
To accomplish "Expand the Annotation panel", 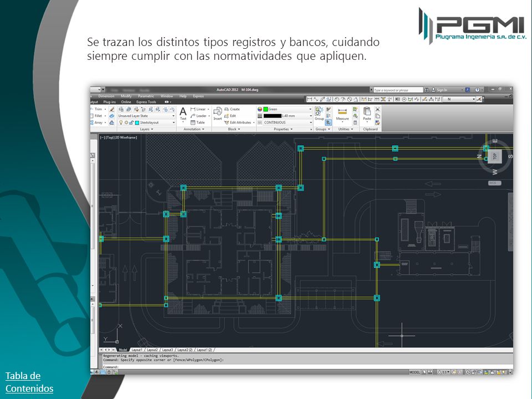I will pos(194,129).
